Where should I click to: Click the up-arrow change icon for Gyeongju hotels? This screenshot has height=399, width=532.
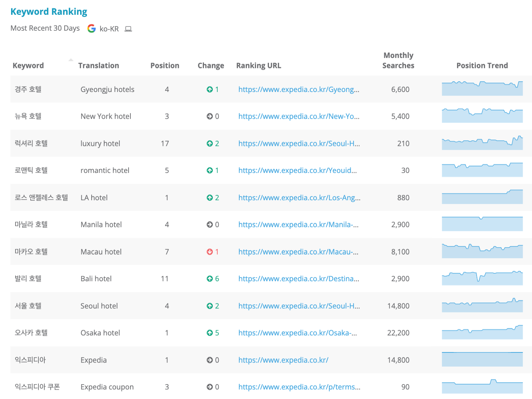pyautogui.click(x=209, y=89)
